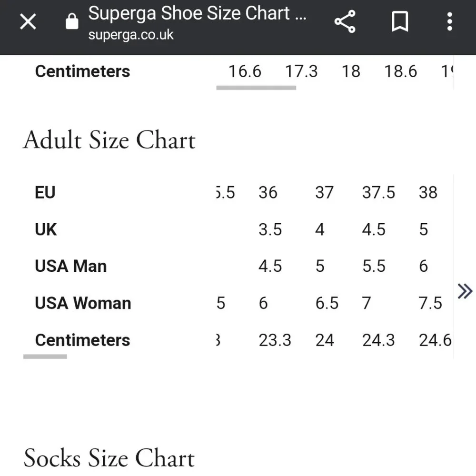Tap the USA Man row label

(x=70, y=266)
